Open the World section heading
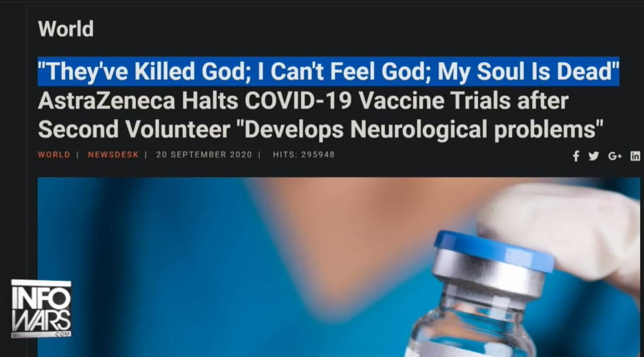Screen dimensions: 644x357 66,29
